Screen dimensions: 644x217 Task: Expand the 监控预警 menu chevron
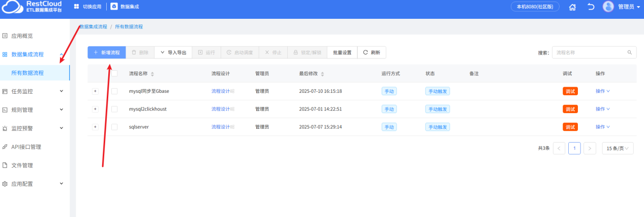62,128
